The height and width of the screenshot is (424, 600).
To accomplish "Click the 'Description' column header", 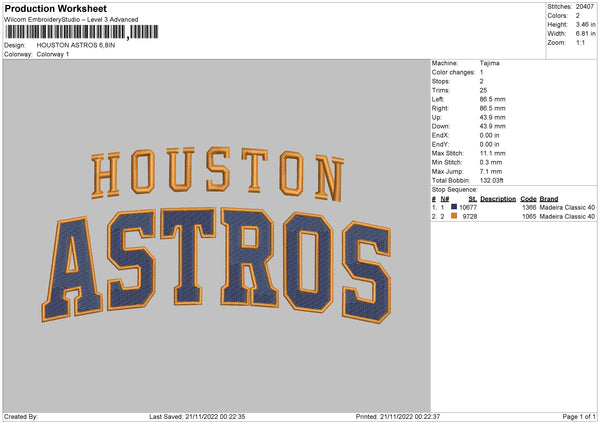I will click(498, 199).
